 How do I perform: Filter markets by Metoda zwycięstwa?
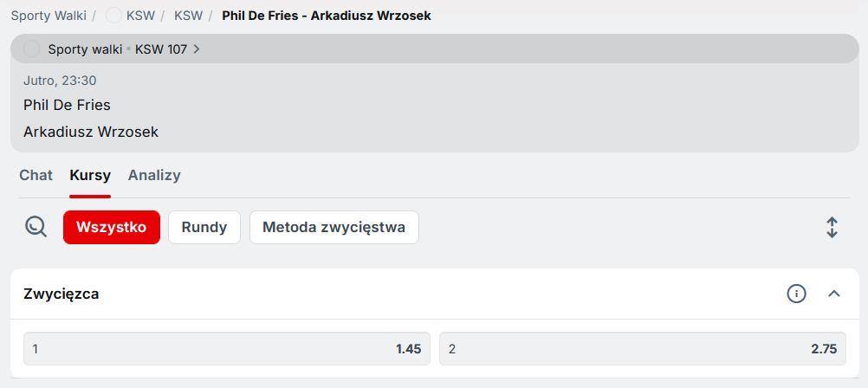(334, 227)
